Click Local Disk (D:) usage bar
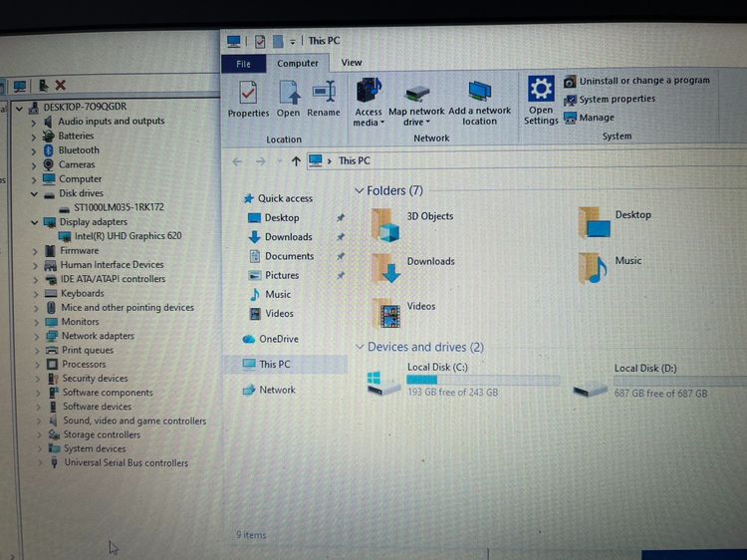Screen dimensions: 747x560 click(680, 381)
